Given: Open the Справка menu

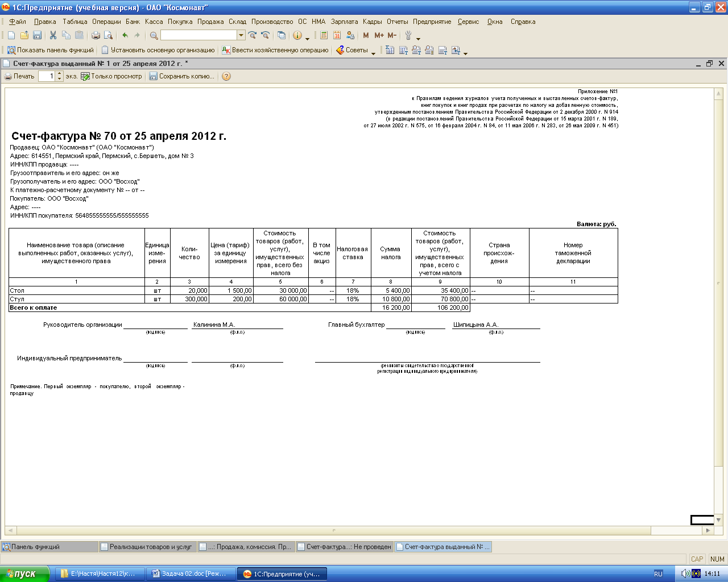Looking at the screenshot, I should 523,22.
